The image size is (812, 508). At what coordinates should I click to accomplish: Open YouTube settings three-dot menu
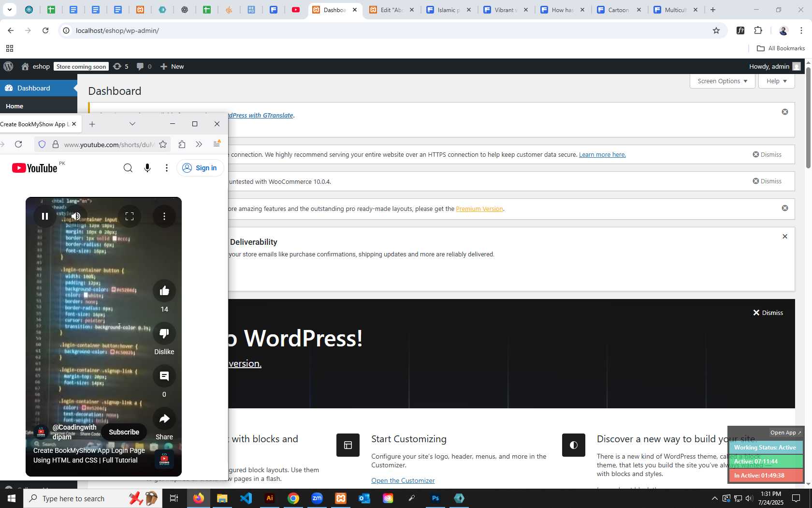[167, 168]
